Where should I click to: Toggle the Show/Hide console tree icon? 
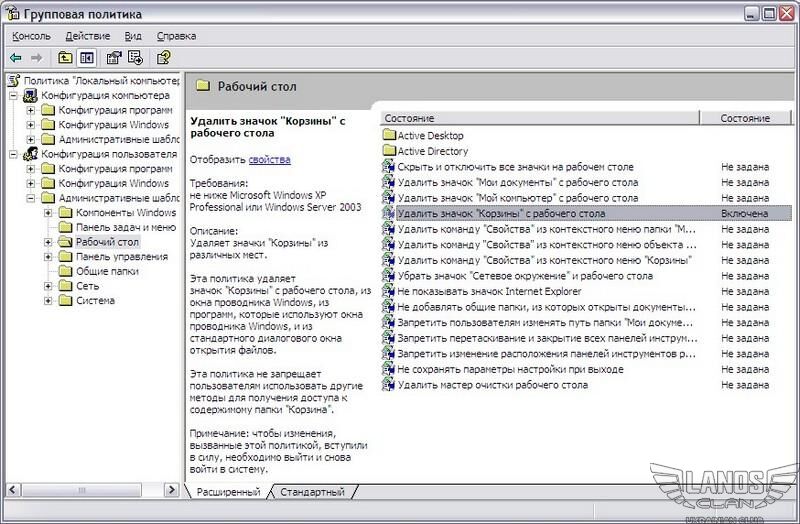coord(87,57)
